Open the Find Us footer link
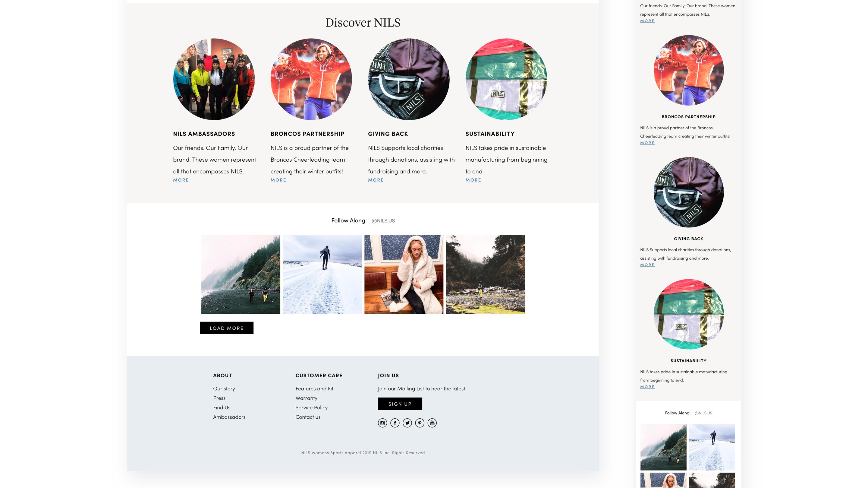Screen dimensions: 868x488 (222, 407)
